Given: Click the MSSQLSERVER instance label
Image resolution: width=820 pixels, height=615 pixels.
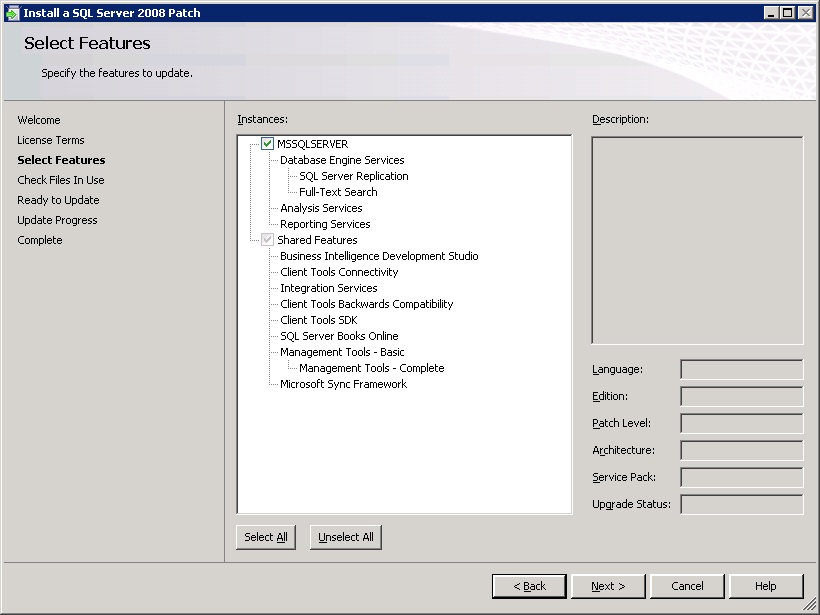Looking at the screenshot, I should coord(312,144).
